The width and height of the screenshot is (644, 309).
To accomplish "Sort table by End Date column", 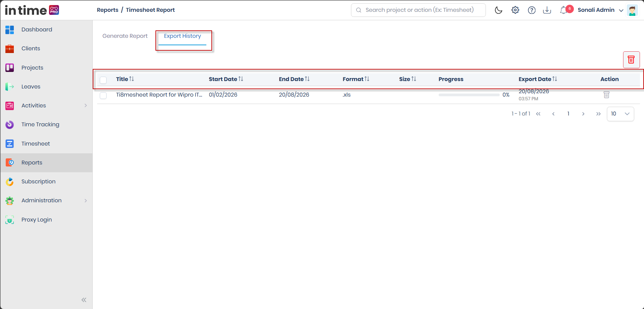I will [307, 79].
